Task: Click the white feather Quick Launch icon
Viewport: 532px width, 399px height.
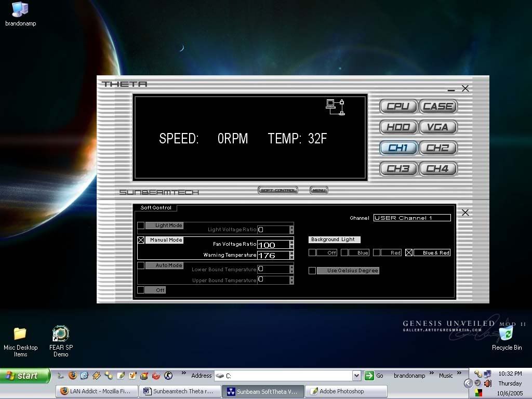Action: tap(121, 376)
